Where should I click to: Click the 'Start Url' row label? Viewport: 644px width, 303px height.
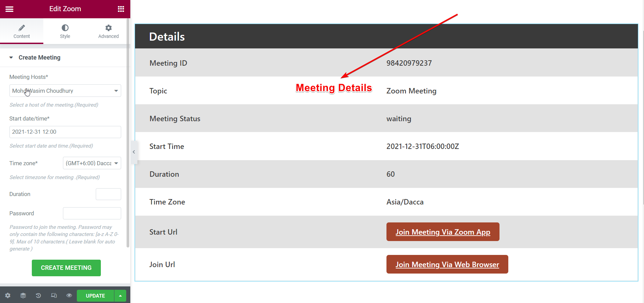(163, 232)
